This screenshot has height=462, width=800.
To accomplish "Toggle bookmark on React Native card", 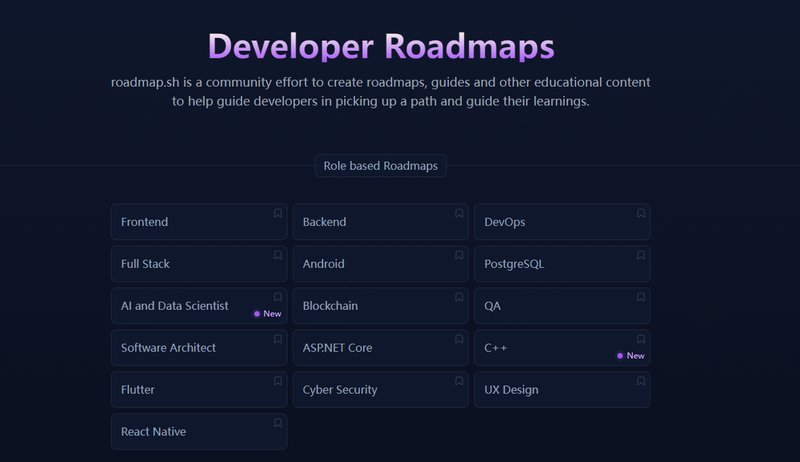I will coord(277,423).
